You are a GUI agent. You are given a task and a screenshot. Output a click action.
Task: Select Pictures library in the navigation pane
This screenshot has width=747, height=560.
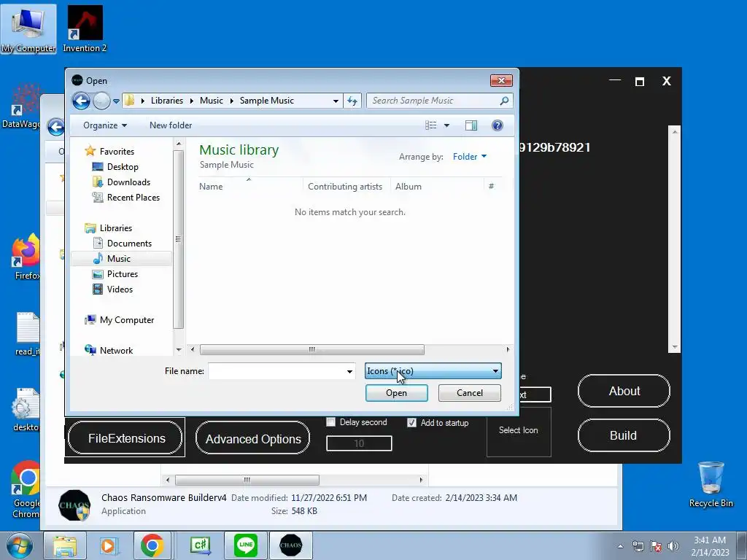coord(122,274)
